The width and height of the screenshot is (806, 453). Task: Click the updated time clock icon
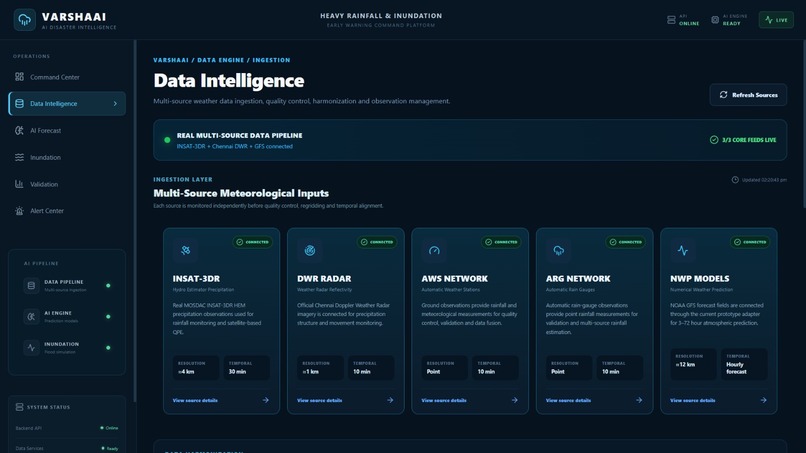pos(735,180)
